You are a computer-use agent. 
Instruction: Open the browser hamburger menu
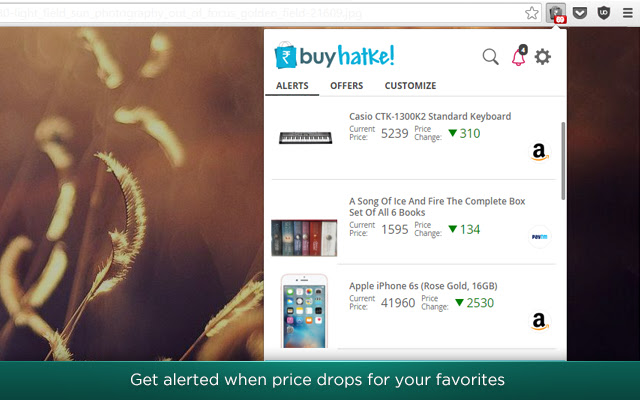click(x=628, y=13)
